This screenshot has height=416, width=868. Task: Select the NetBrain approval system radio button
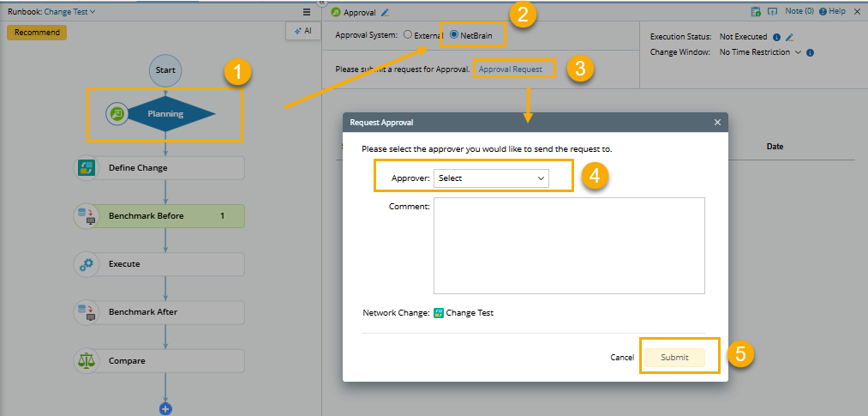pos(454,35)
